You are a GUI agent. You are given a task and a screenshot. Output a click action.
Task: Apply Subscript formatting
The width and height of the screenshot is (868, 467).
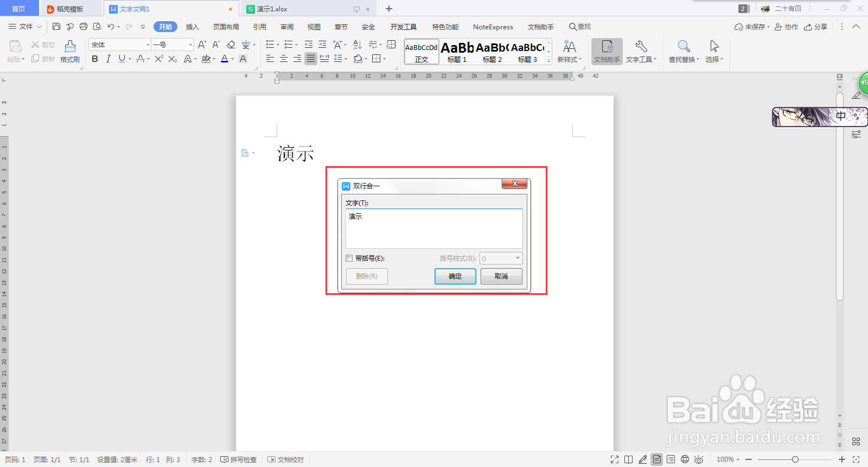pos(173,59)
